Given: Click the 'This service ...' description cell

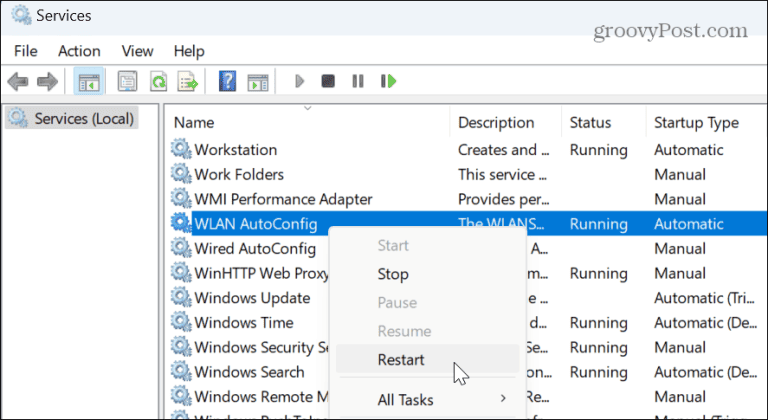Looking at the screenshot, I should click(502, 174).
